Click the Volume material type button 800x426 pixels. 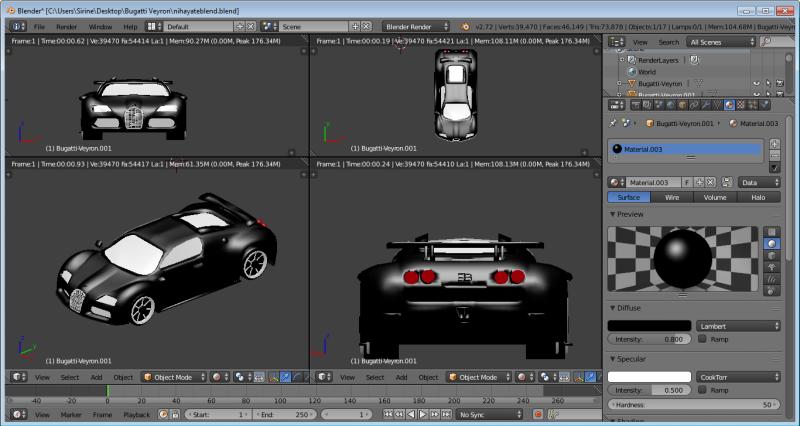click(x=714, y=197)
